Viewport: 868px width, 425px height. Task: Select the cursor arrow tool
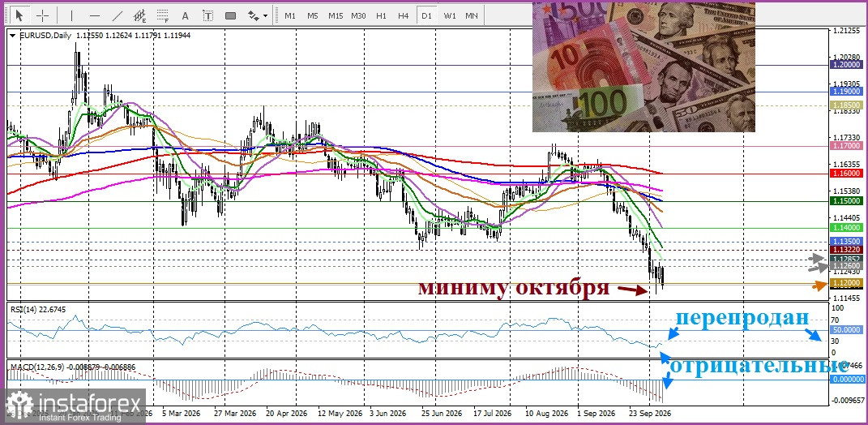(x=20, y=15)
